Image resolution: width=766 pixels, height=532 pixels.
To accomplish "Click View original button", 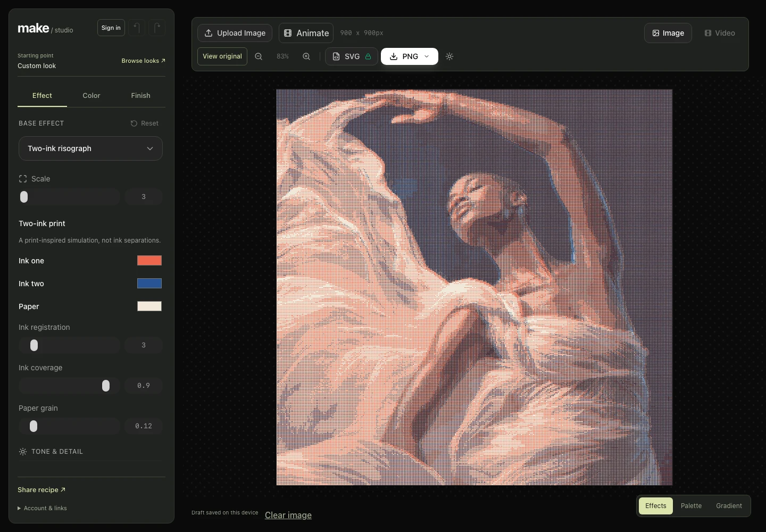I will coord(222,56).
